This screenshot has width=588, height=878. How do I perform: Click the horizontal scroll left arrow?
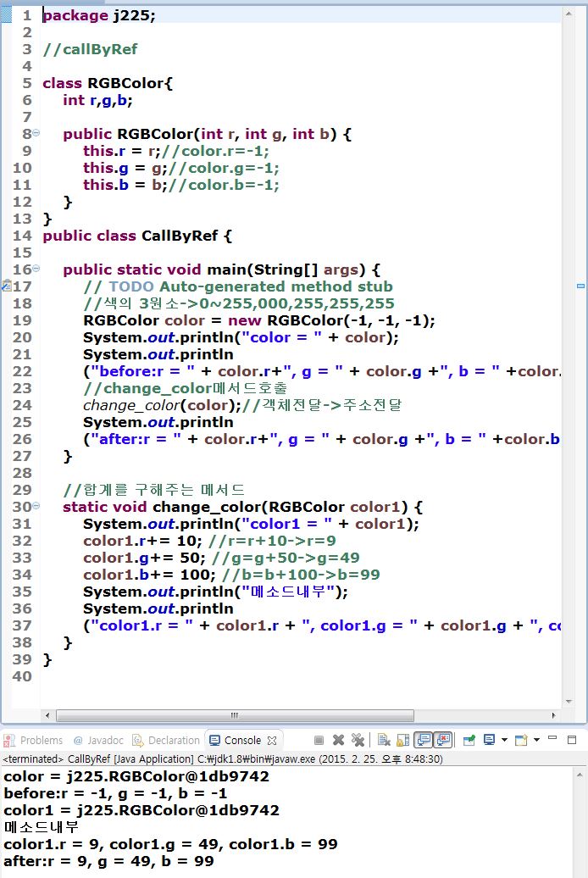pos(47,715)
